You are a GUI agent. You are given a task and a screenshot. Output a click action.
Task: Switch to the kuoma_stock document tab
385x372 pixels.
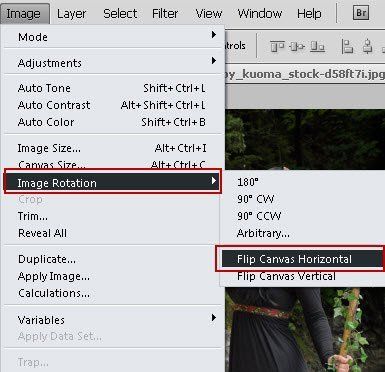tap(305, 74)
